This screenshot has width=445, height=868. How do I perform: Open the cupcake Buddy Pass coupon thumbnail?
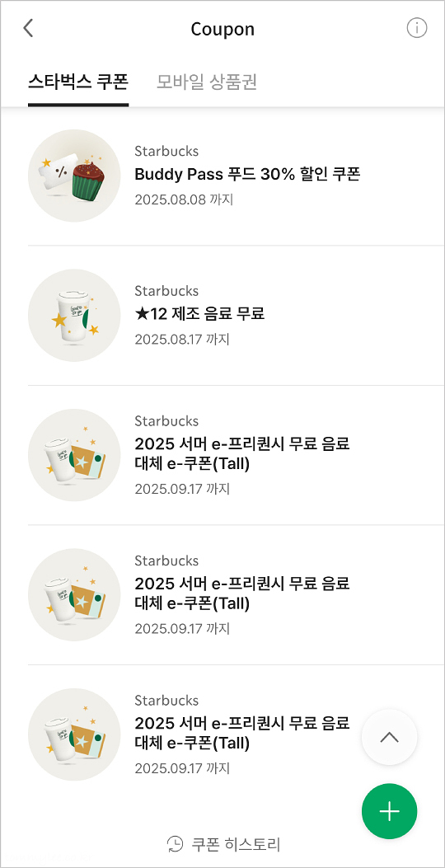pos(74,176)
